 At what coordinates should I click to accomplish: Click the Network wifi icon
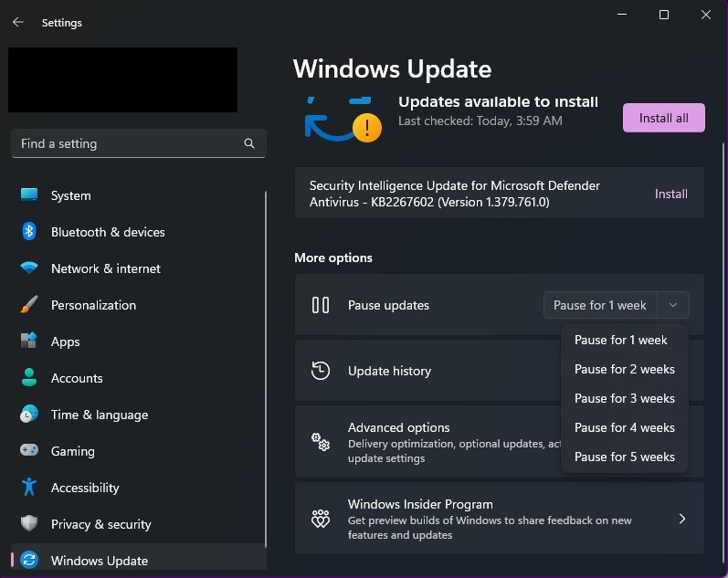pyautogui.click(x=29, y=268)
